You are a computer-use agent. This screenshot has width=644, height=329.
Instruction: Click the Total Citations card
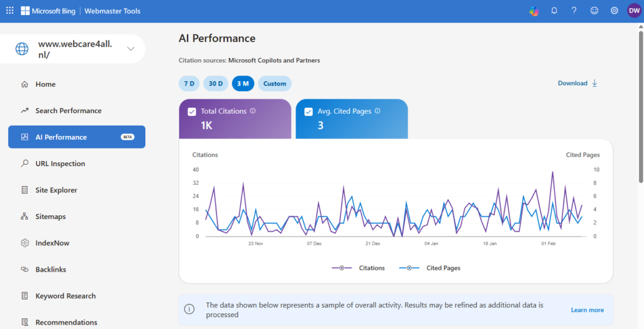tap(235, 119)
